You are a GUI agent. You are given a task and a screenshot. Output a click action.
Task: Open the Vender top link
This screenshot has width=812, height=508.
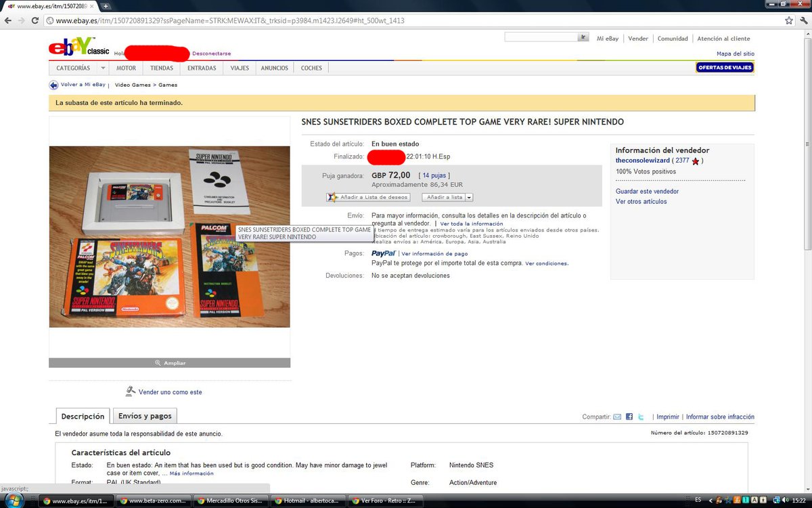pyautogui.click(x=638, y=39)
